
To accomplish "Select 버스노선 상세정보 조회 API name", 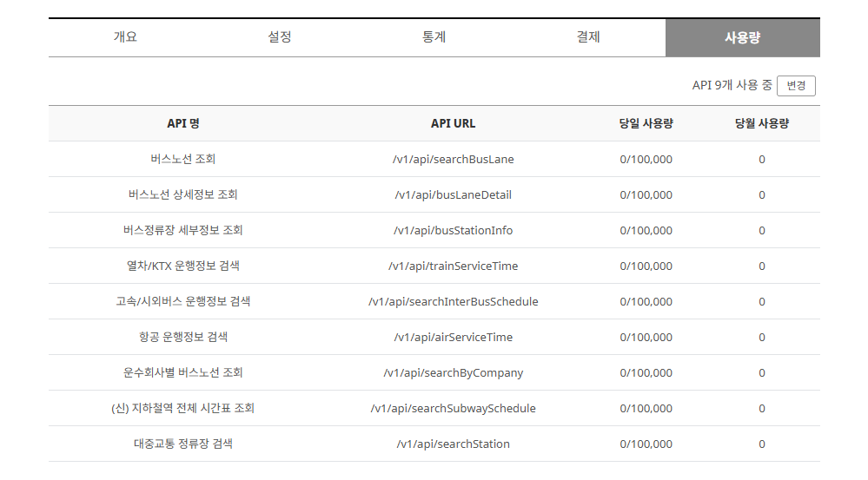I will click(x=183, y=194).
